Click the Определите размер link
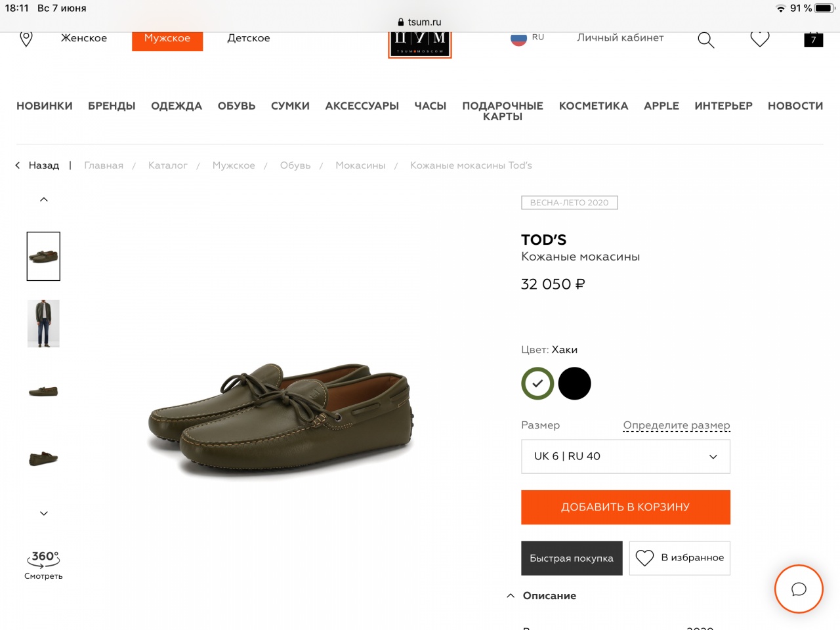The height and width of the screenshot is (630, 840). [676, 425]
